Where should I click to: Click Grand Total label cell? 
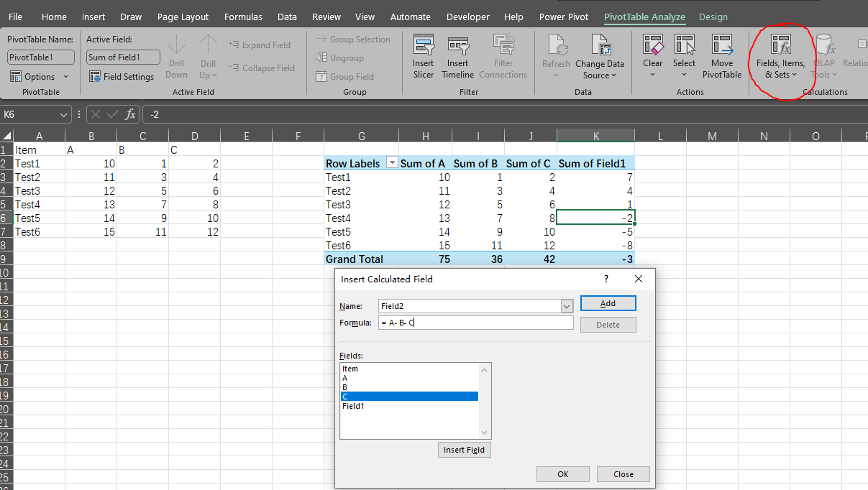(362, 259)
